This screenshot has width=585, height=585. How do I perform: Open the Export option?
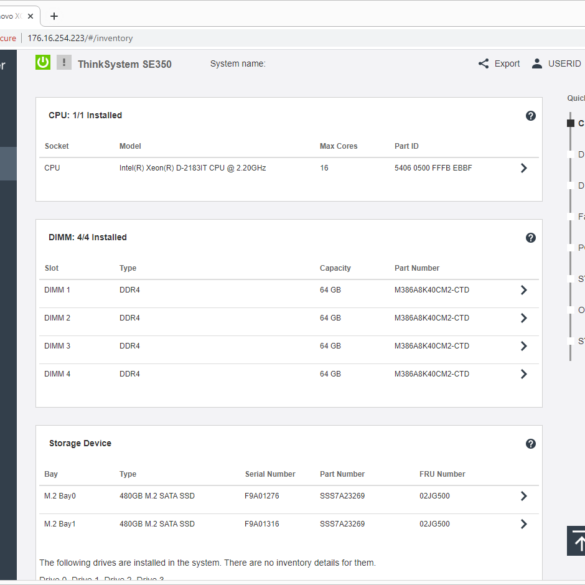click(x=507, y=63)
